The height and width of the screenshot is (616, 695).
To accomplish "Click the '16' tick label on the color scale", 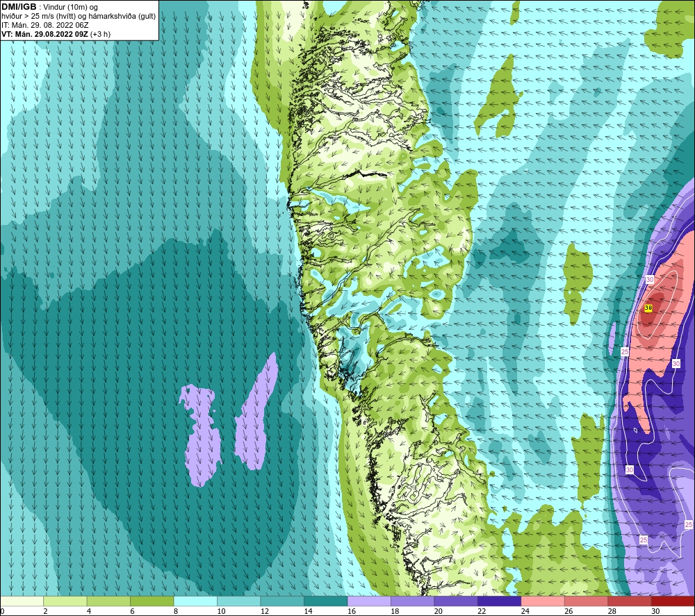I will click(352, 612).
